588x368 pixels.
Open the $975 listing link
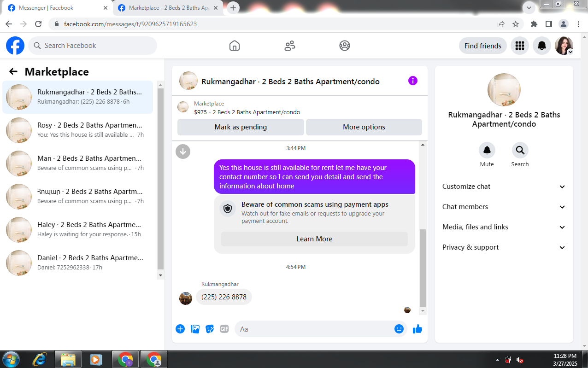point(247,112)
